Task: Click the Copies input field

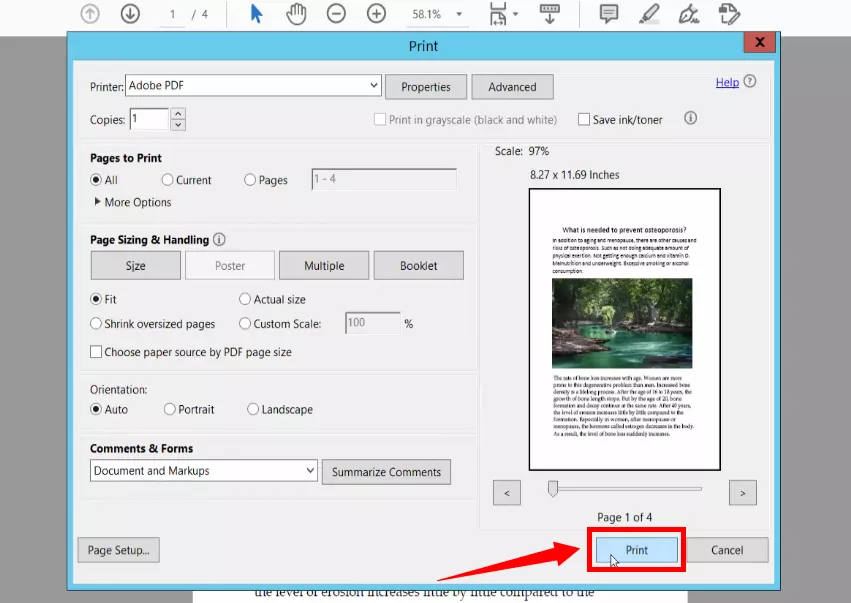Action: (x=150, y=118)
